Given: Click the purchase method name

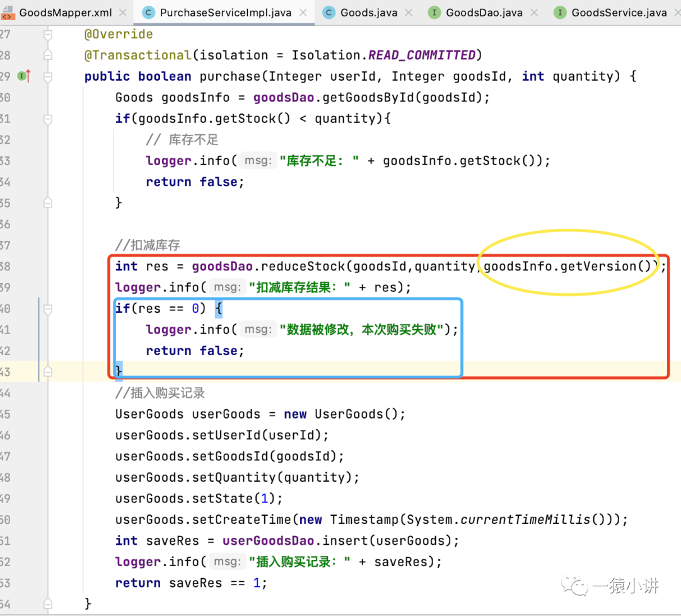Looking at the screenshot, I should point(230,76).
